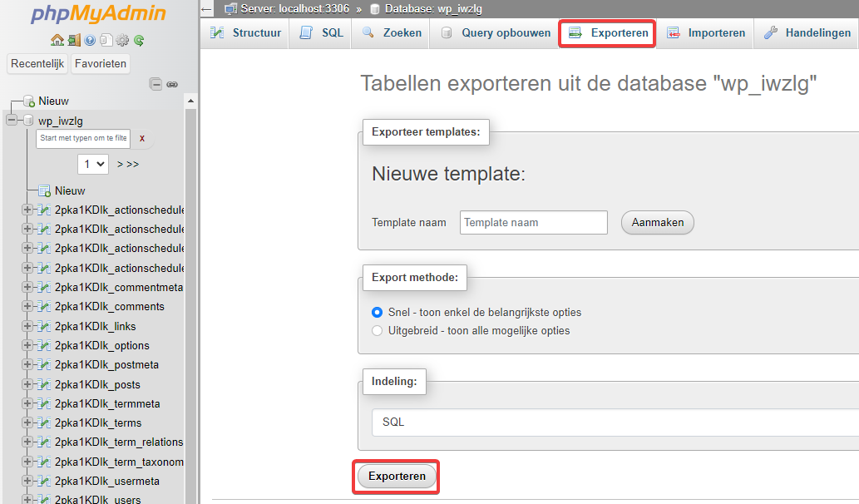Click inside the Template naam input field
The height and width of the screenshot is (504, 859).
point(533,222)
